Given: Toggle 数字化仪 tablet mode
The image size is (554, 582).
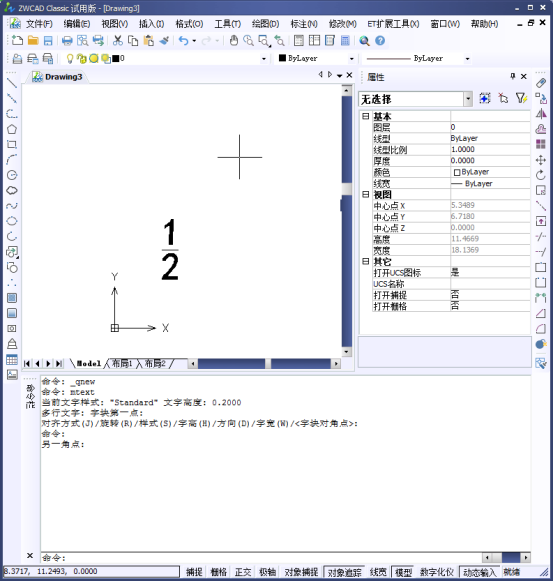Looking at the screenshot, I should pyautogui.click(x=436, y=572).
